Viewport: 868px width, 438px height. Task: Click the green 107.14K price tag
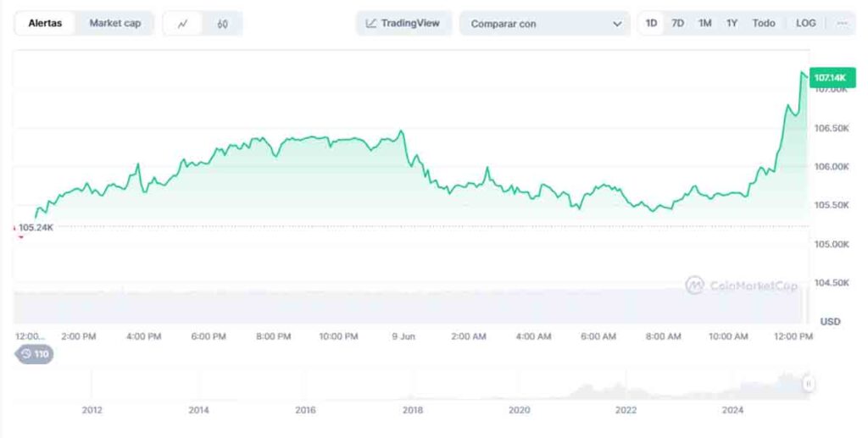[830, 78]
